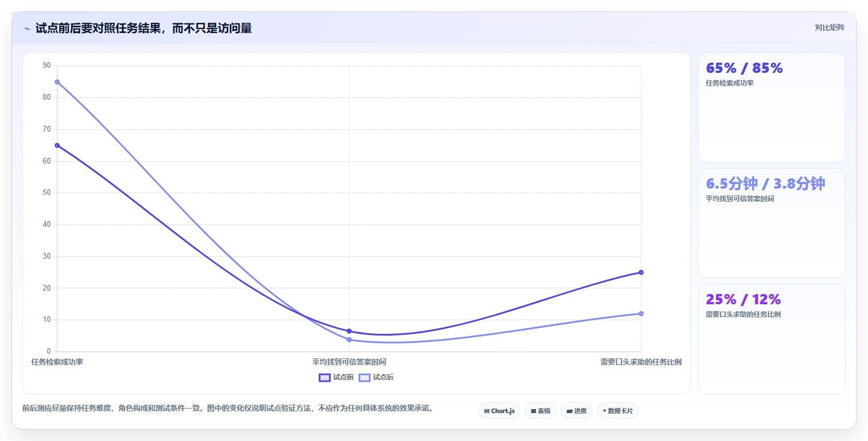Open the 数据卡片 chip
868x441 pixels.
618,411
